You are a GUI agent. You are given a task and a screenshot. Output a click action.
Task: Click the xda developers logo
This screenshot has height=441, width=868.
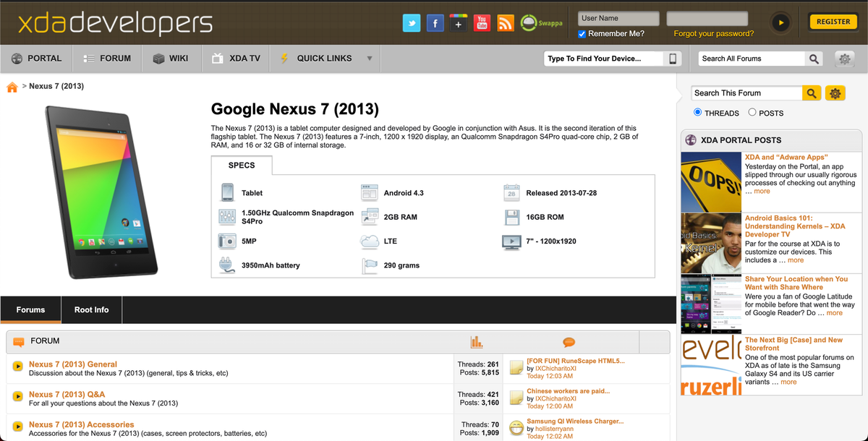tap(115, 22)
